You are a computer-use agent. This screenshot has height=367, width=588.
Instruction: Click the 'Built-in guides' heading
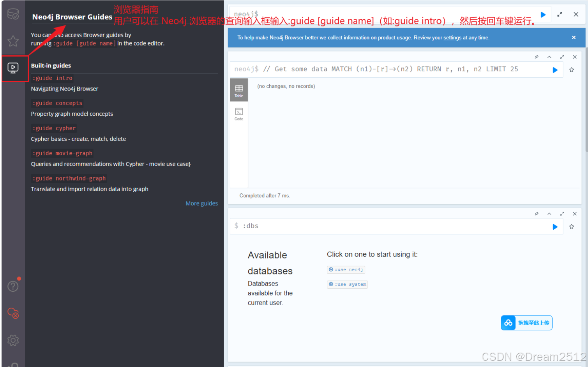point(51,66)
